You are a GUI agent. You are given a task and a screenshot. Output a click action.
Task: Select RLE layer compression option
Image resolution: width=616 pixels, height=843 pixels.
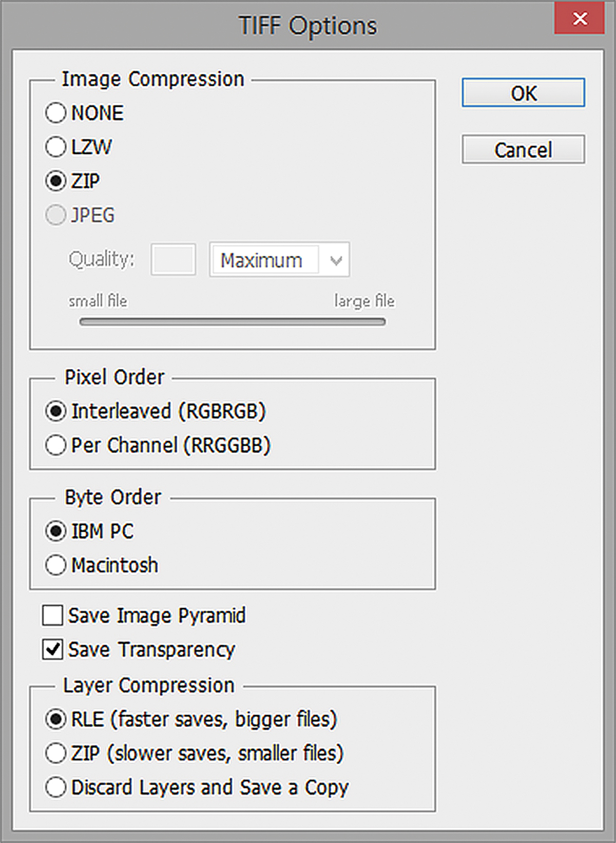[x=55, y=719]
